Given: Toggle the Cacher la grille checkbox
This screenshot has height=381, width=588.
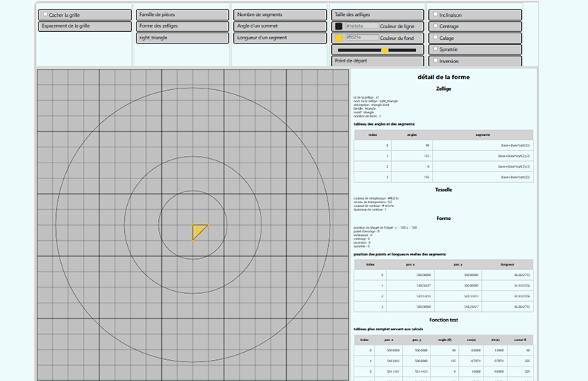Looking at the screenshot, I should point(45,15).
